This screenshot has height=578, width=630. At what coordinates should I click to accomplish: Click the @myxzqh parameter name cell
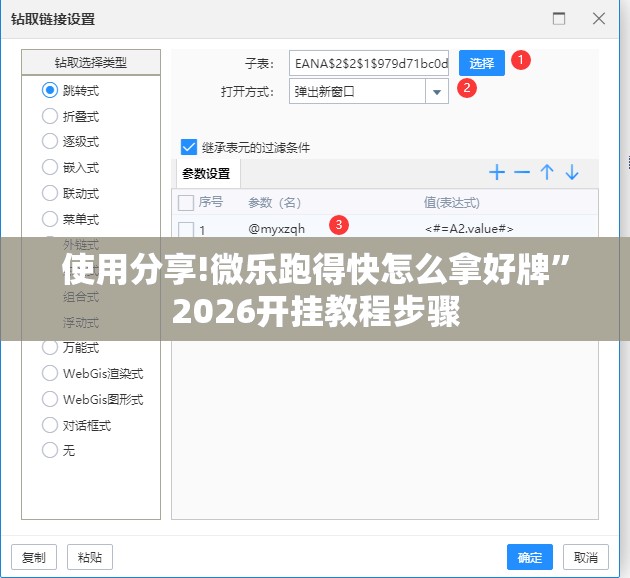tap(277, 229)
